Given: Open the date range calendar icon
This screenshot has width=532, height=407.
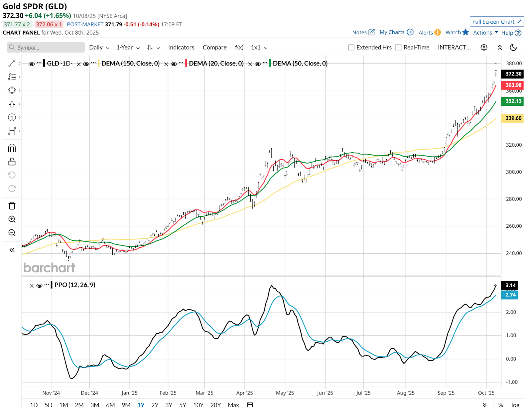Looking at the screenshot, I should pyautogui.click(x=250, y=404).
